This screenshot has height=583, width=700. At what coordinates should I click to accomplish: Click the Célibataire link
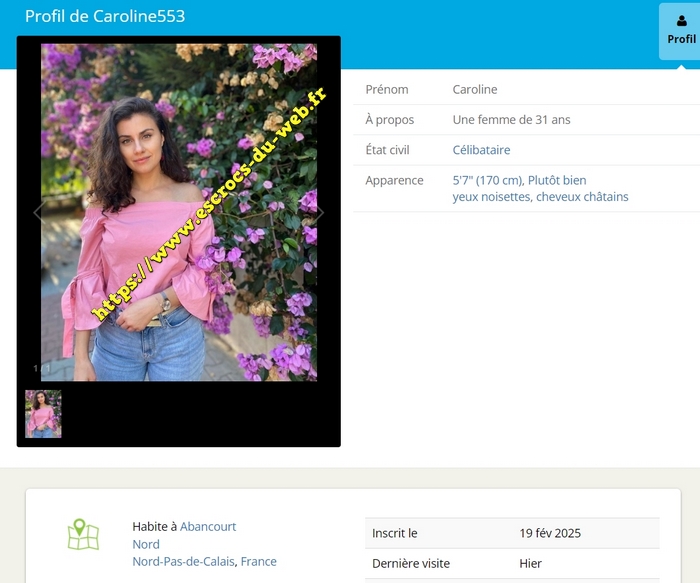point(481,150)
